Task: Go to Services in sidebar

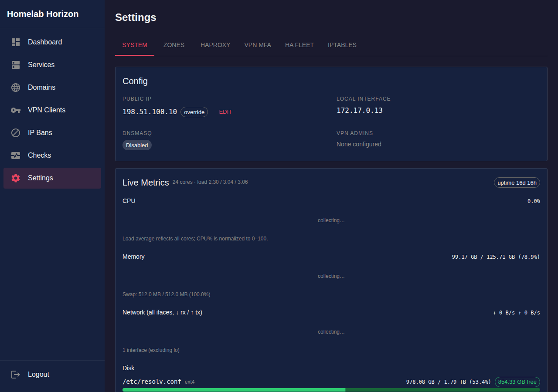Action: tap(52, 65)
